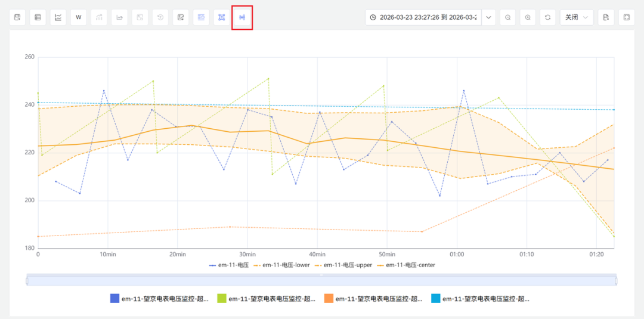
Task: Click the green series color swatch
Action: [221, 299]
